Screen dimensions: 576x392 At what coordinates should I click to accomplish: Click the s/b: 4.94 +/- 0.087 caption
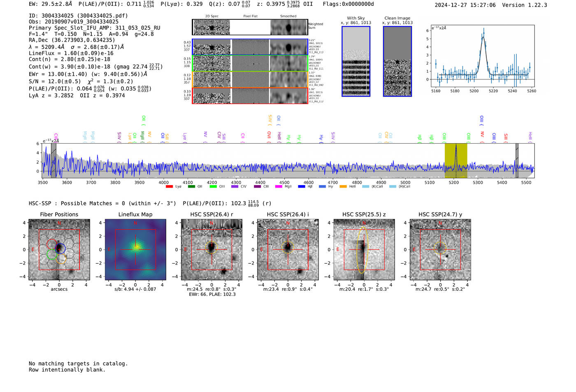(x=135, y=290)
